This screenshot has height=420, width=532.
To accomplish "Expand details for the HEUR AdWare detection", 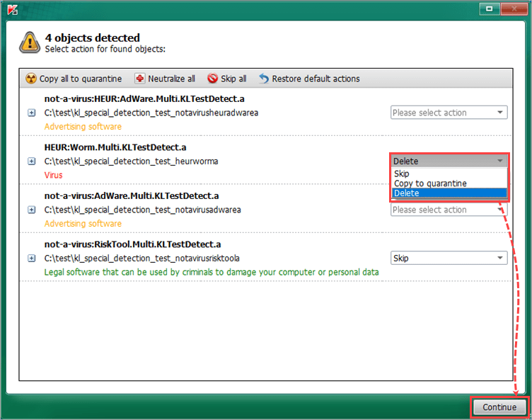I will pyautogui.click(x=31, y=113).
